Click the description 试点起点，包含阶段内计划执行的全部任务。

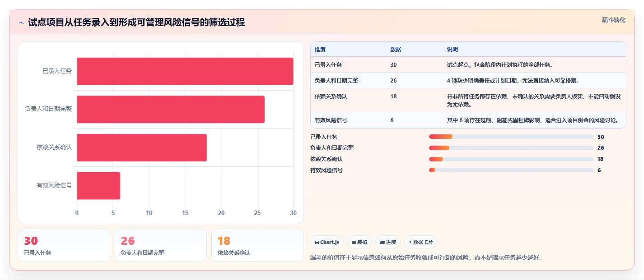click(x=500, y=65)
